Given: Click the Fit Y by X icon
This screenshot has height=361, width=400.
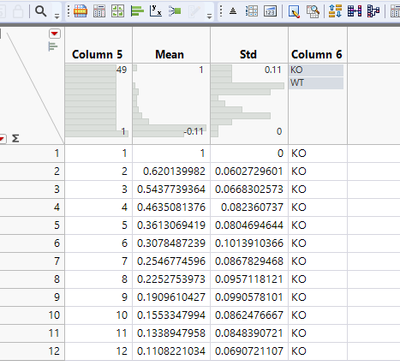Looking at the screenshot, I should (x=156, y=12).
